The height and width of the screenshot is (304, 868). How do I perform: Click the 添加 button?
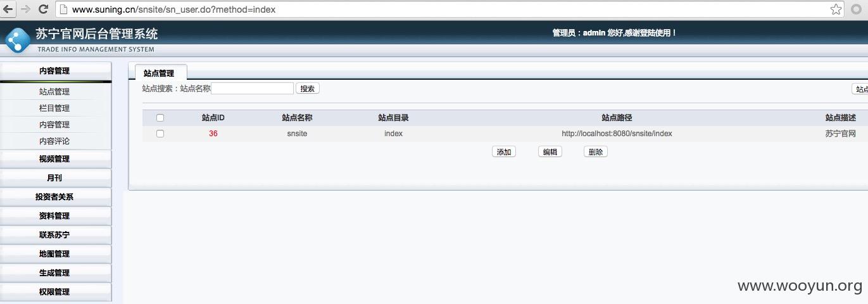(504, 152)
